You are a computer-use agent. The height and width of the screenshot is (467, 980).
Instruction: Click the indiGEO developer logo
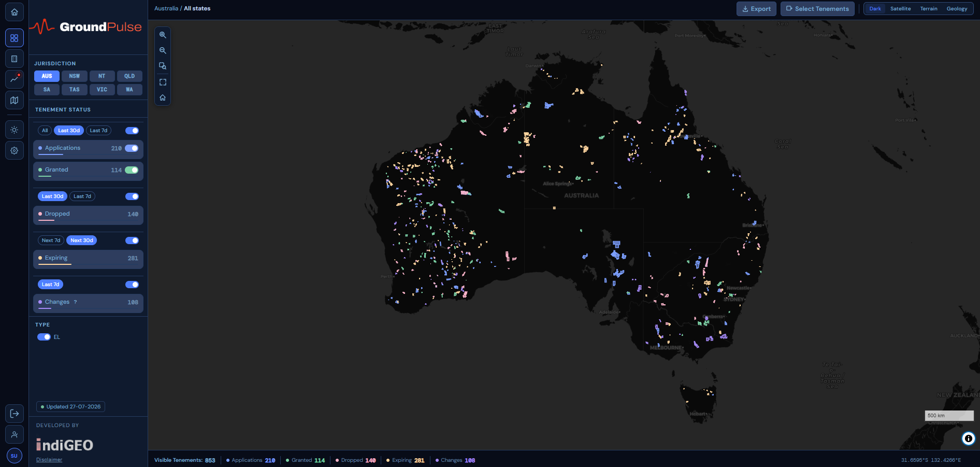click(64, 445)
